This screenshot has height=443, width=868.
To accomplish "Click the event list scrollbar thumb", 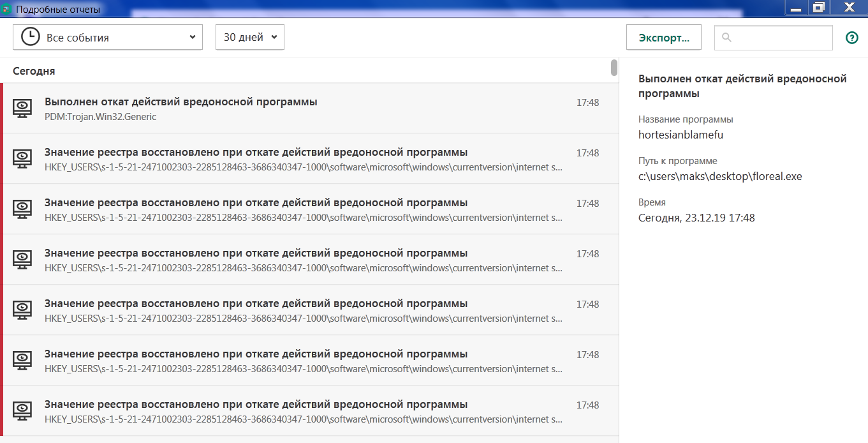I will (x=614, y=67).
